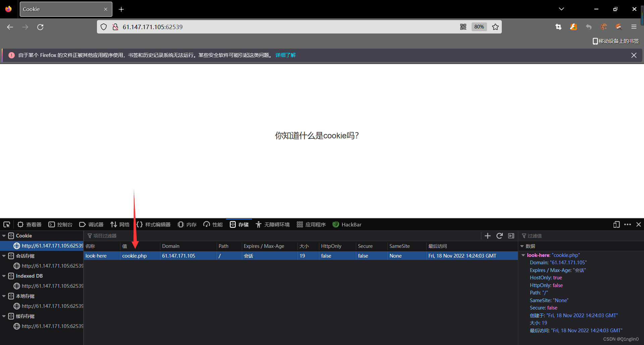Dismiss the Firefox warning notification bar
644x345 pixels.
coord(634,55)
